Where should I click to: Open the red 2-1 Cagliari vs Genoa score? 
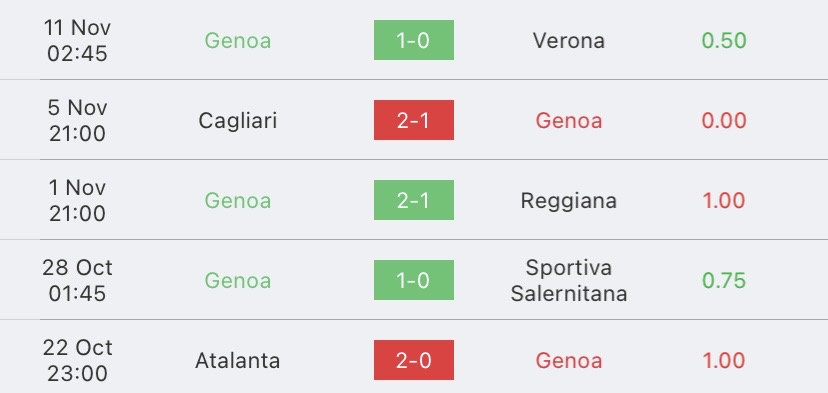[413, 120]
